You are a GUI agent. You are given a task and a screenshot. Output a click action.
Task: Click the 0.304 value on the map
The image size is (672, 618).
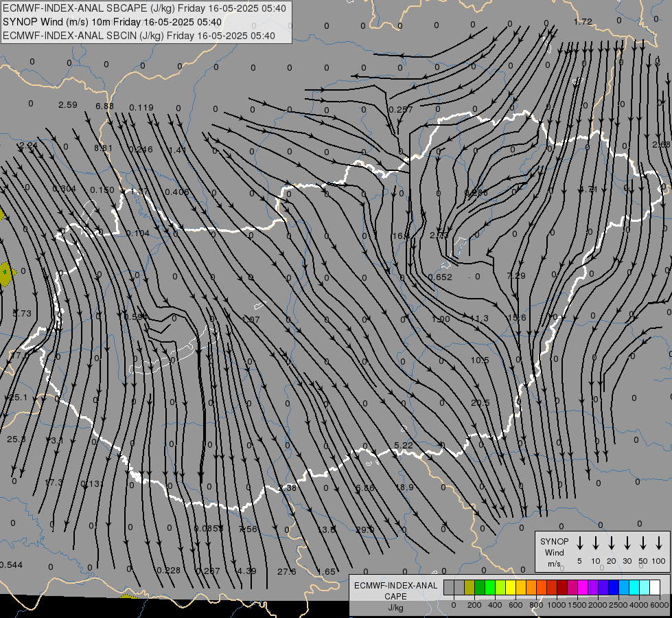pos(65,189)
